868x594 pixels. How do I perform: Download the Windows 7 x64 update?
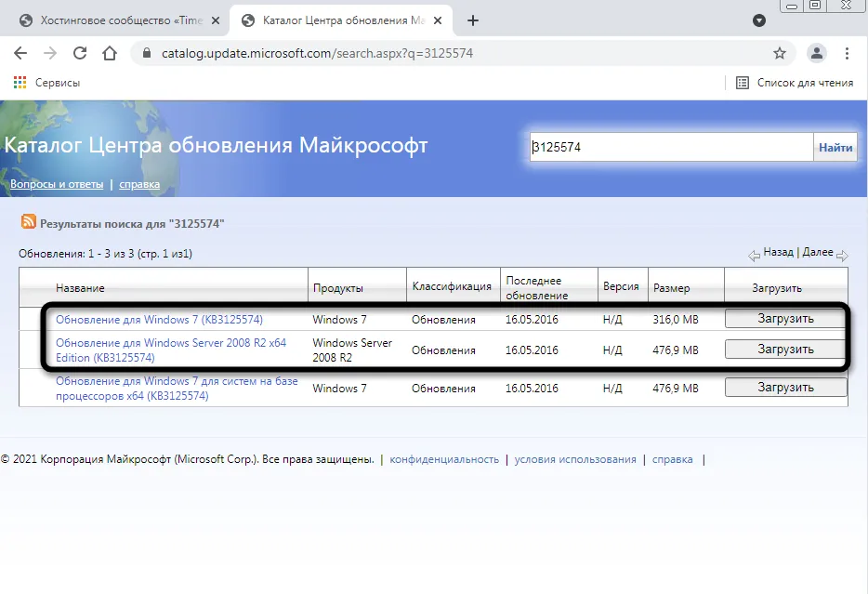(x=785, y=387)
